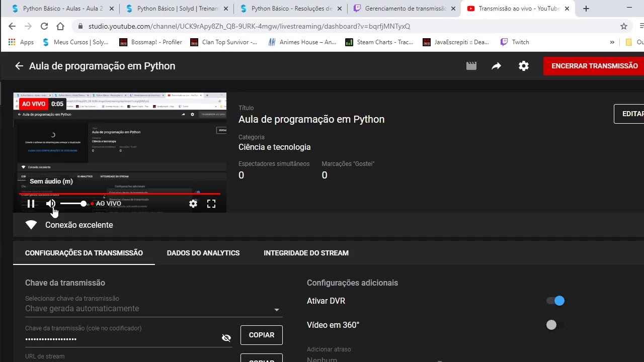The width and height of the screenshot is (644, 362).
Task: Enable the Vídeo em 360° switch
Action: point(555,325)
